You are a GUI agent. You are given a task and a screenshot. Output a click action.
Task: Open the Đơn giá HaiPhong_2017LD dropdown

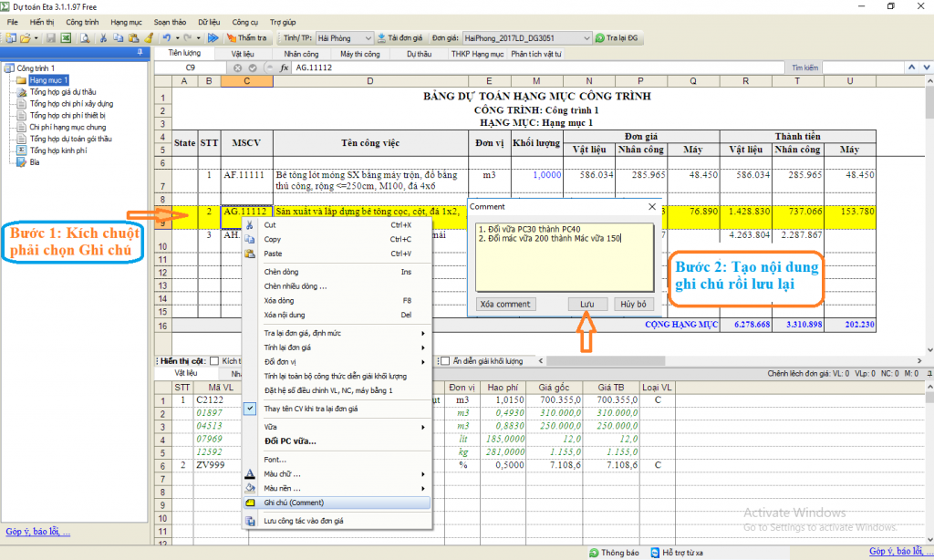tap(585, 38)
